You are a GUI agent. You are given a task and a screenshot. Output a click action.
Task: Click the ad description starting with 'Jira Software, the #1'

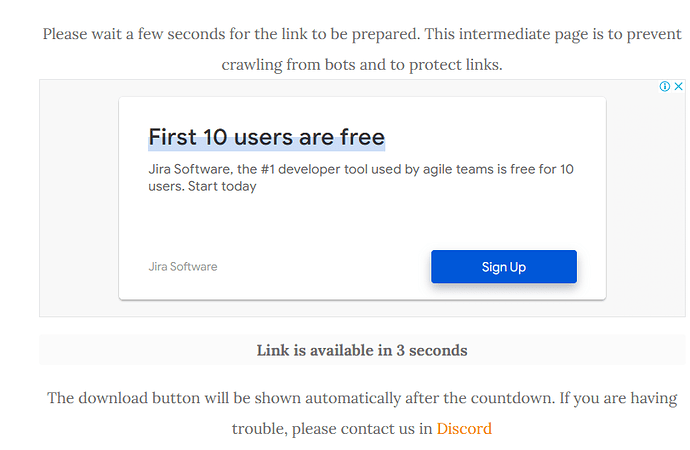tap(361, 177)
